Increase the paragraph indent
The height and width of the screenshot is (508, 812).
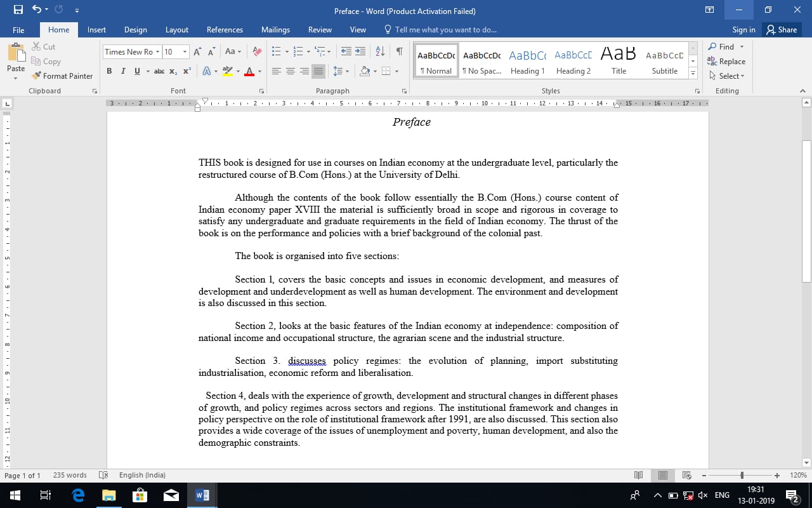point(360,51)
